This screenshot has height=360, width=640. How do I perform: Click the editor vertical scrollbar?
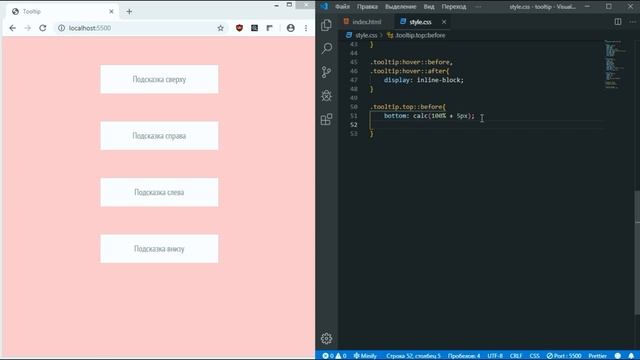click(x=638, y=253)
